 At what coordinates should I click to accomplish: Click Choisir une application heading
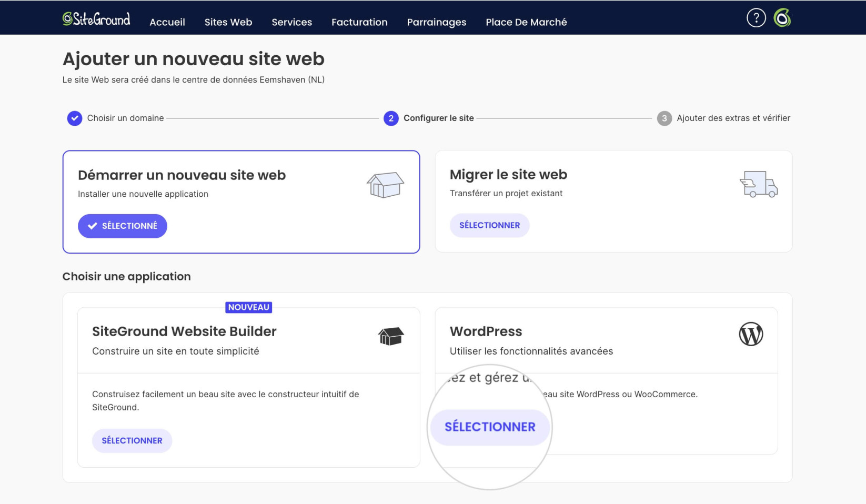pos(126,277)
